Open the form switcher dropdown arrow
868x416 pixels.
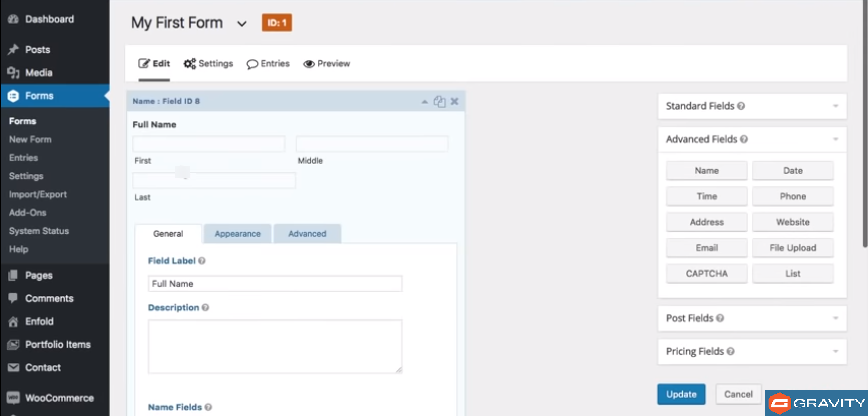pos(242,24)
